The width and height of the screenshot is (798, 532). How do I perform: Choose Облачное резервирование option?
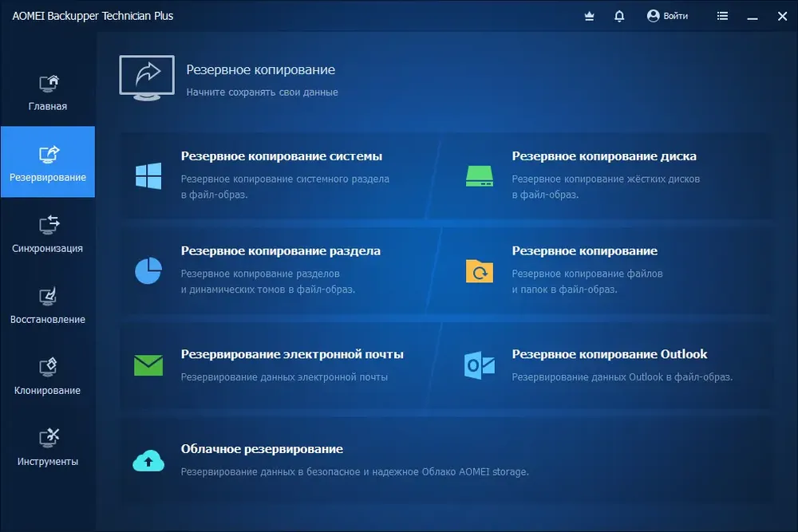tap(262, 448)
